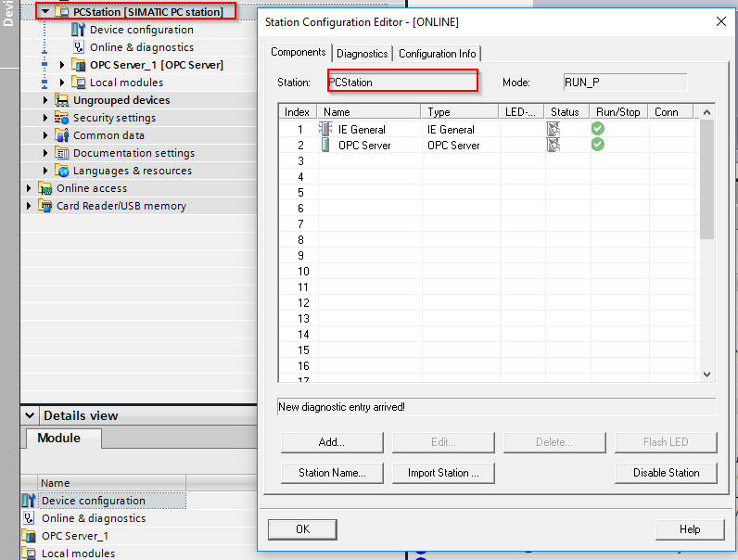Click the Name column header in components table
The height and width of the screenshot is (560, 738).
[369, 112]
